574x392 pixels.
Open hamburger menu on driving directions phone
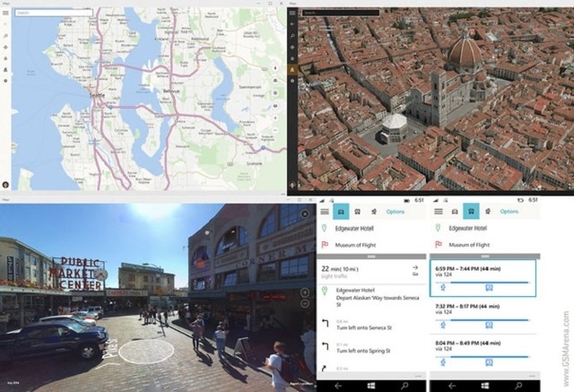325,212
